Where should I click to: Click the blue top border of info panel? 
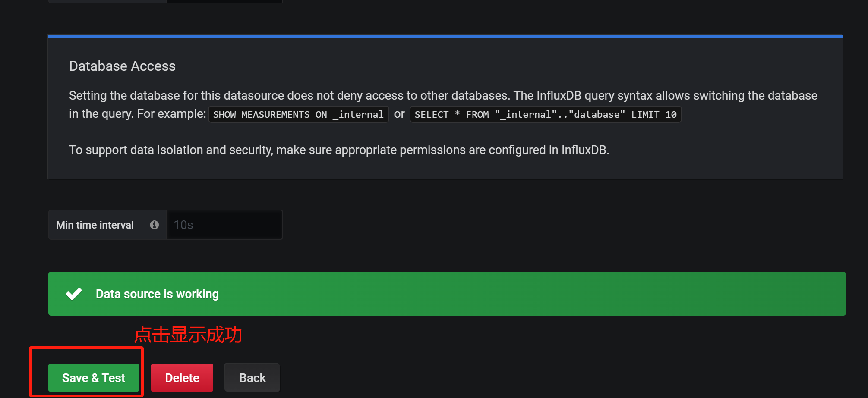pos(445,37)
